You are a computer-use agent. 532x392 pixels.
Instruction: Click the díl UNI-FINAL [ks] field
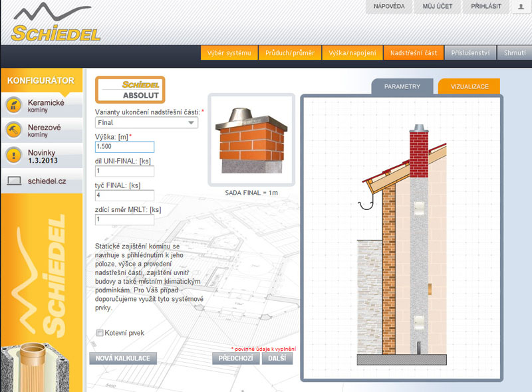(x=124, y=171)
